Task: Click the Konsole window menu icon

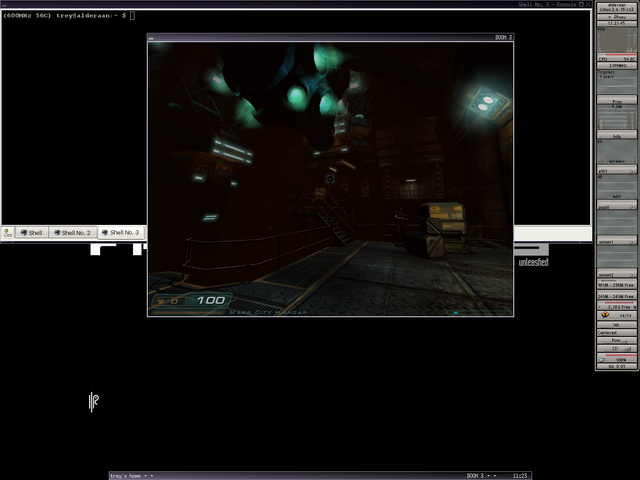Action: tap(4, 4)
